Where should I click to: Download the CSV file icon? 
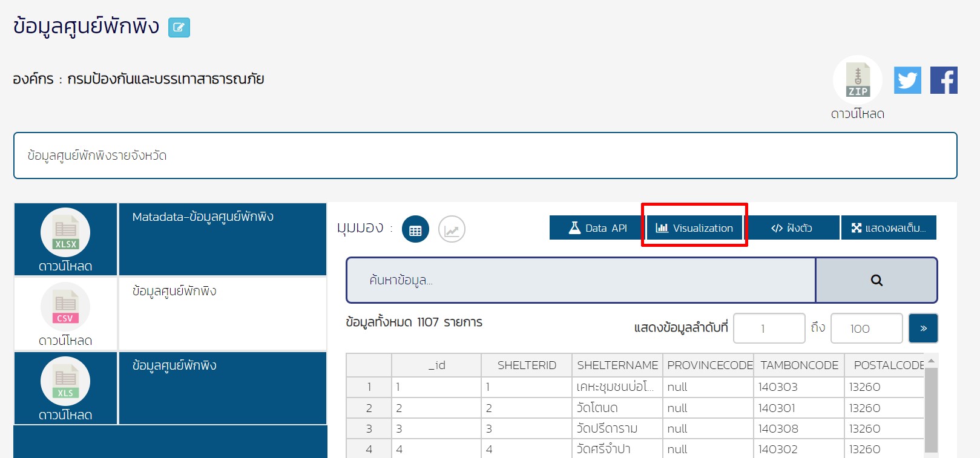[x=65, y=307]
